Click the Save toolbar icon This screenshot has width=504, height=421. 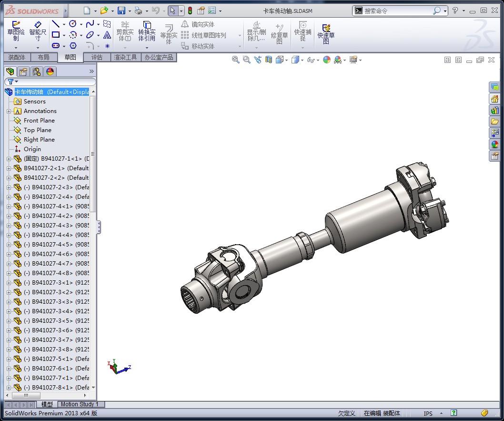121,10
